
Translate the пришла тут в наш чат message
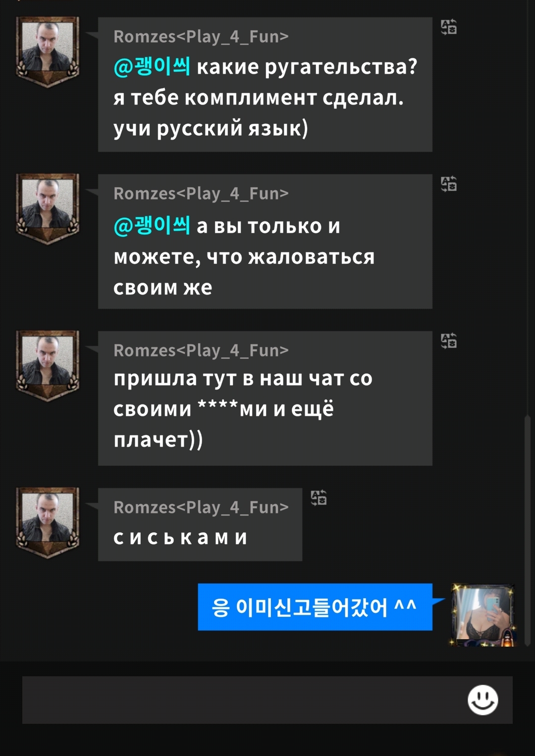(x=449, y=341)
